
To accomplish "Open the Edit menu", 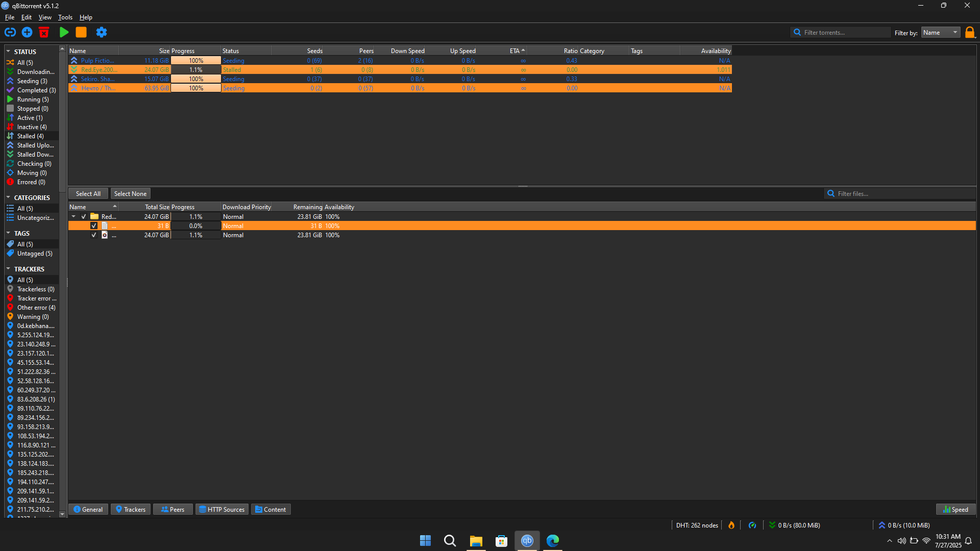I will 27,17.
